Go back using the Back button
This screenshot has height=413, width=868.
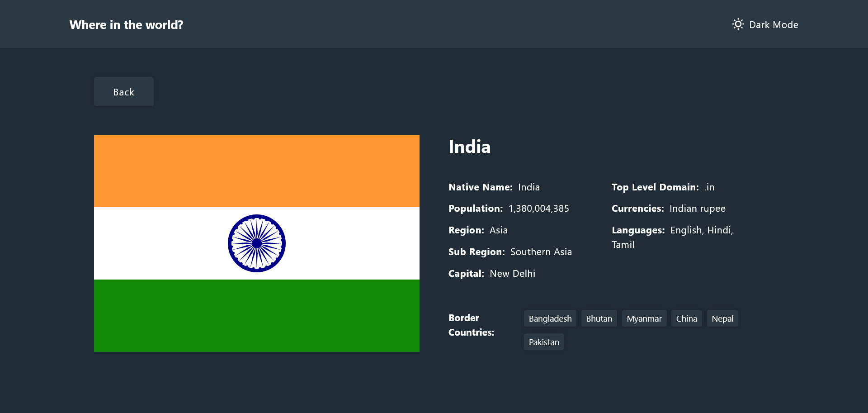[x=124, y=91]
